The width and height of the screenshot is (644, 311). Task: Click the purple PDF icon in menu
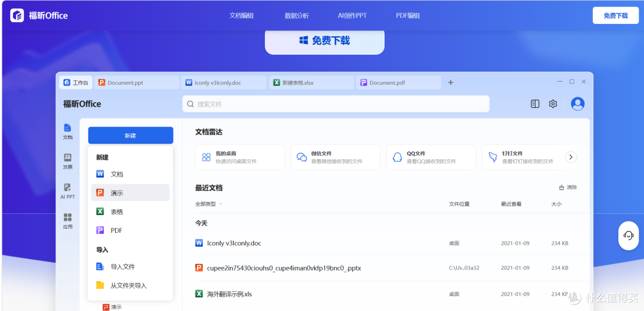[x=100, y=231]
